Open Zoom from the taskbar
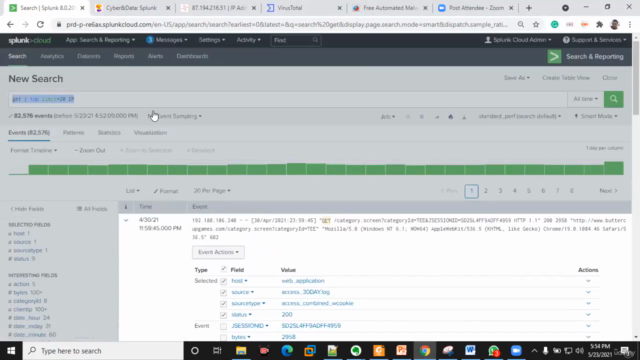The image size is (640, 360). (516, 351)
